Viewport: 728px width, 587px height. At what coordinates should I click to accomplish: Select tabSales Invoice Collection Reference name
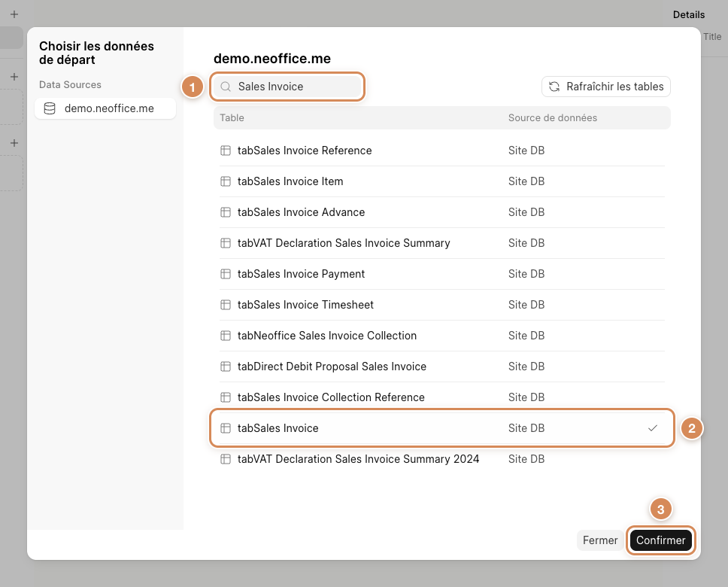click(x=331, y=397)
